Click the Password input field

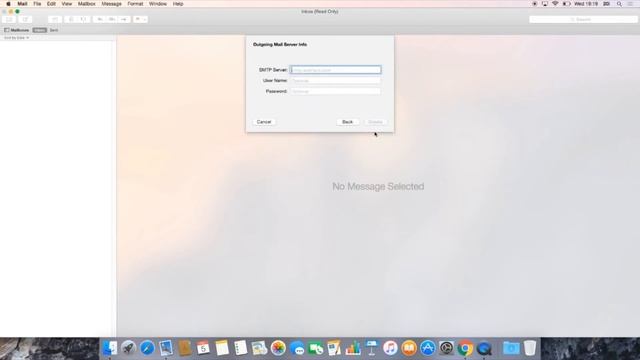pyautogui.click(x=336, y=91)
